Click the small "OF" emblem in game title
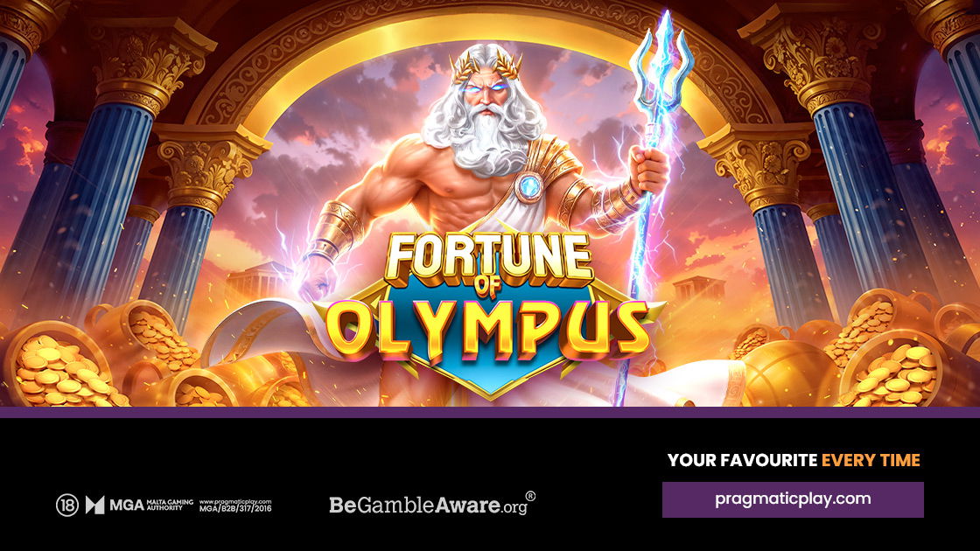 tap(488, 285)
